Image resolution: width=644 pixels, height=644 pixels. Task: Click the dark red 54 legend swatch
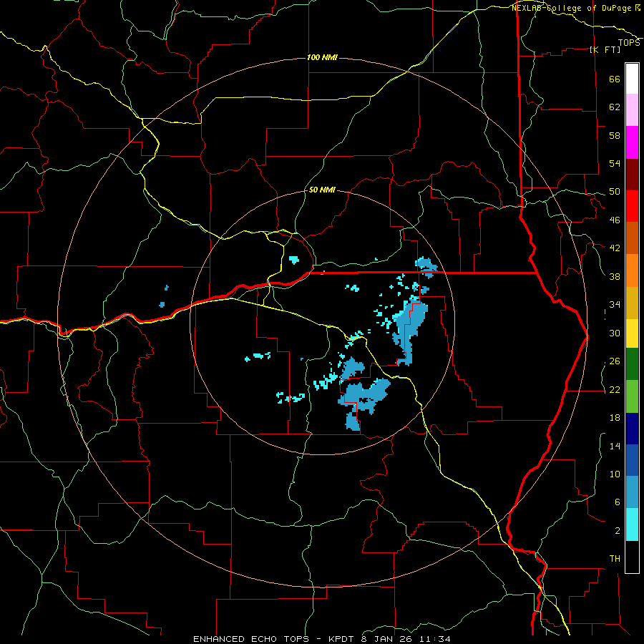[x=632, y=175]
